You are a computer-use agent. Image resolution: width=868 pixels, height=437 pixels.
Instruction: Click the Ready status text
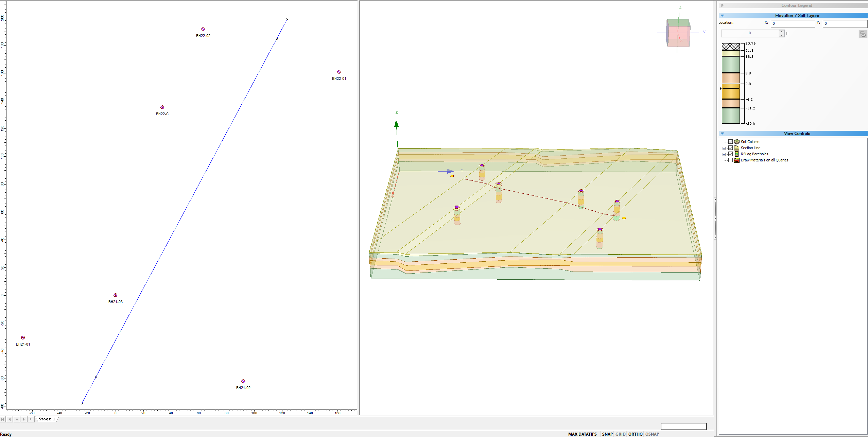pyautogui.click(x=6, y=434)
